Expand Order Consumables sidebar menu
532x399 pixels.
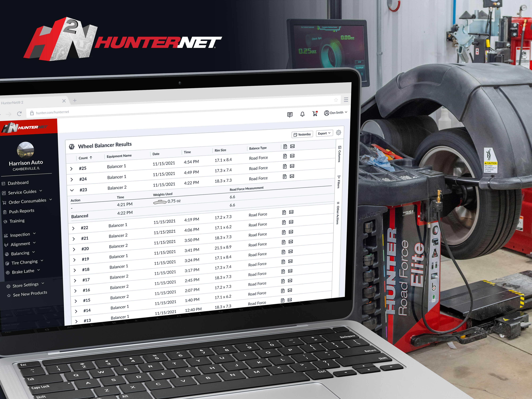[x=27, y=201]
